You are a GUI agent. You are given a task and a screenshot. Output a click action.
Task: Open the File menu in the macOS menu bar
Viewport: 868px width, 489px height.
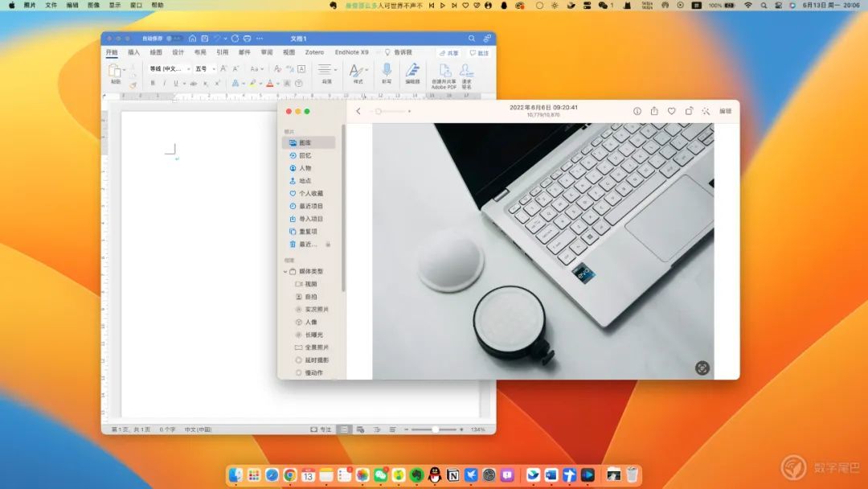coord(51,5)
